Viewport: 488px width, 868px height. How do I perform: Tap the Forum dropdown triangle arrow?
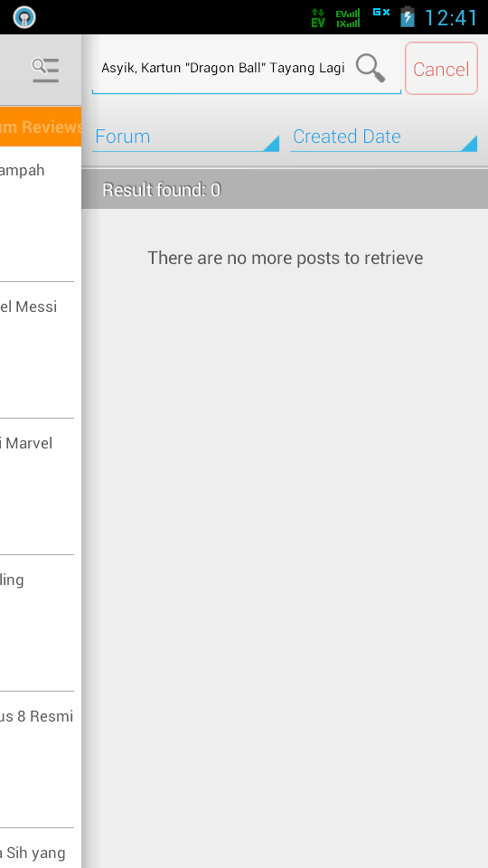click(270, 144)
